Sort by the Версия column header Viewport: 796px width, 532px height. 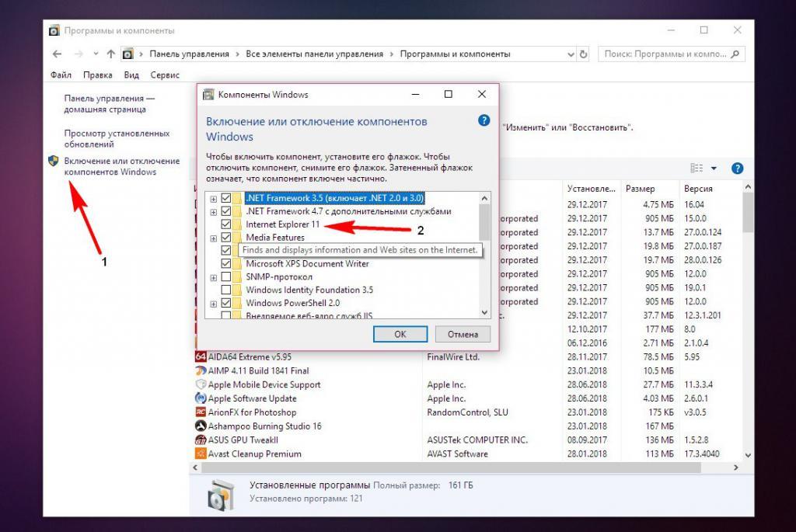tap(710, 189)
